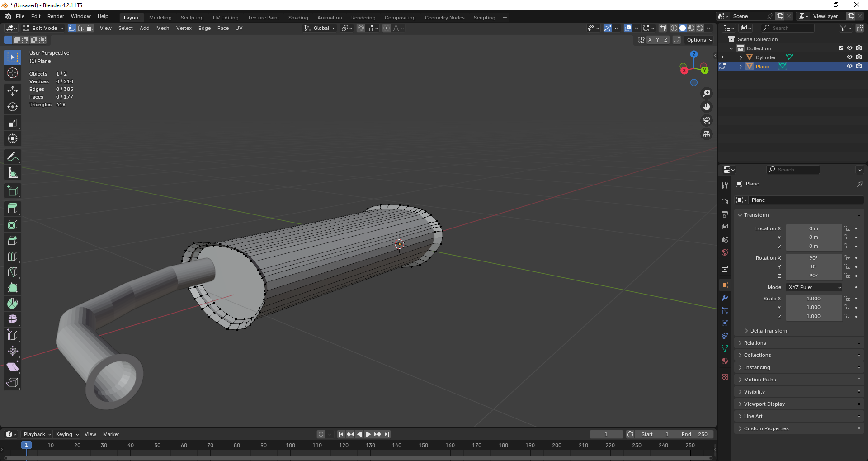Select the Rip Region tool

pos(13,383)
